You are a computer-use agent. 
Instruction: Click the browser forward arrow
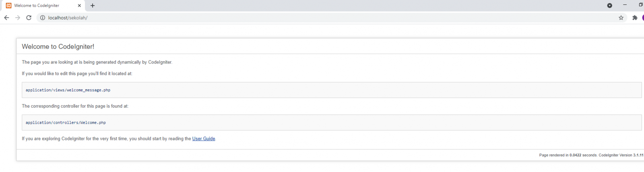click(18, 18)
